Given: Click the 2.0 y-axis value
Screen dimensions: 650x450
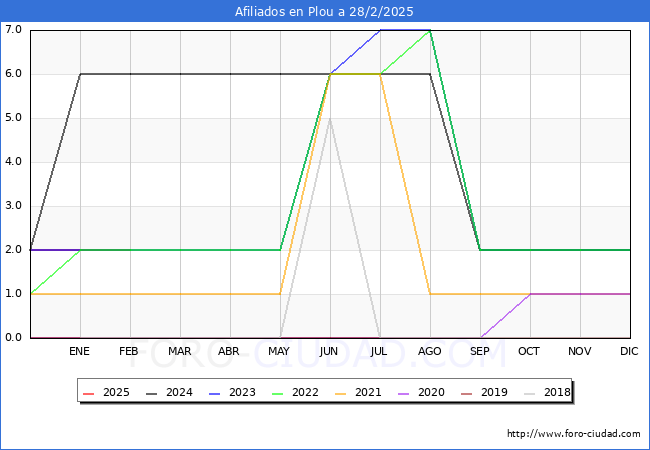Looking at the screenshot, I should (x=13, y=249).
